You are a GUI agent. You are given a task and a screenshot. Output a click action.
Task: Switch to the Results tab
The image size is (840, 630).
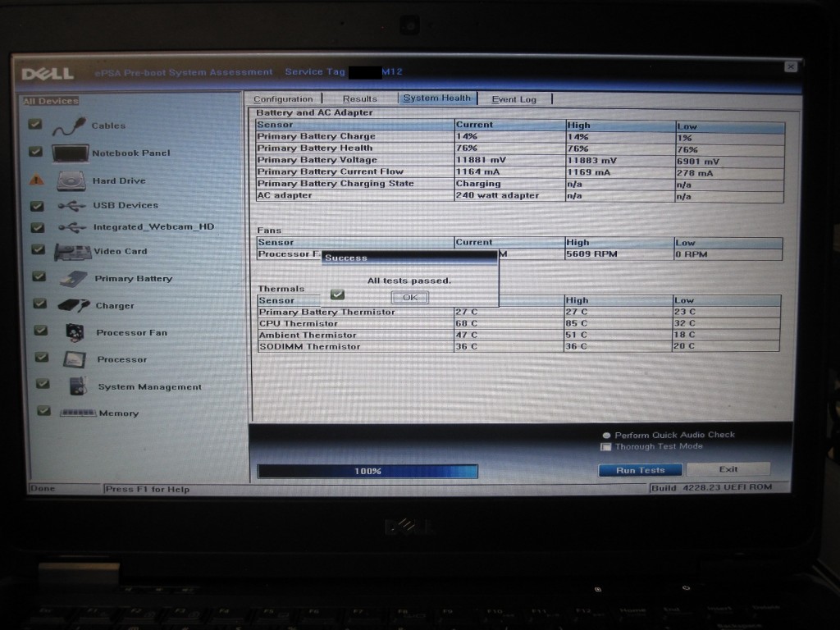[x=360, y=99]
